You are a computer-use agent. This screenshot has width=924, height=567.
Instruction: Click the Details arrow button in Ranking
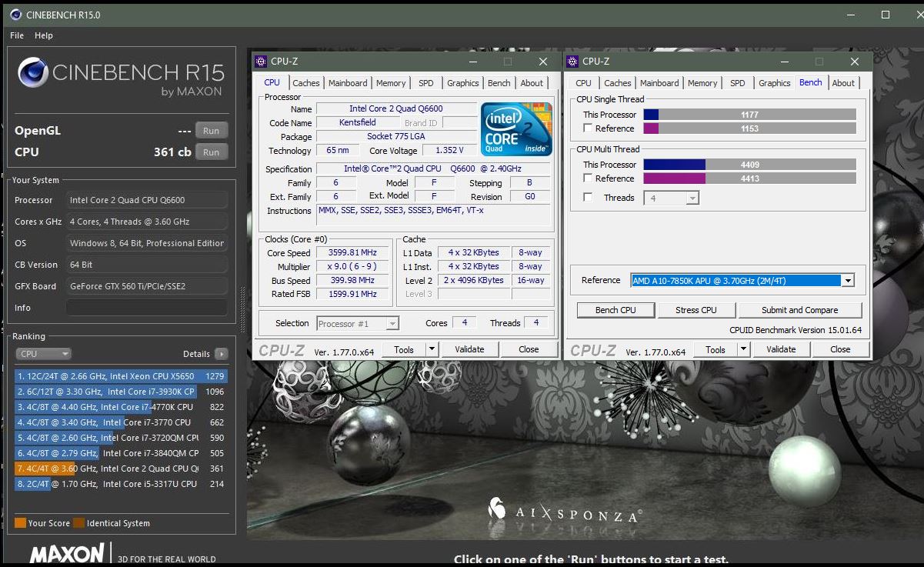pyautogui.click(x=222, y=354)
